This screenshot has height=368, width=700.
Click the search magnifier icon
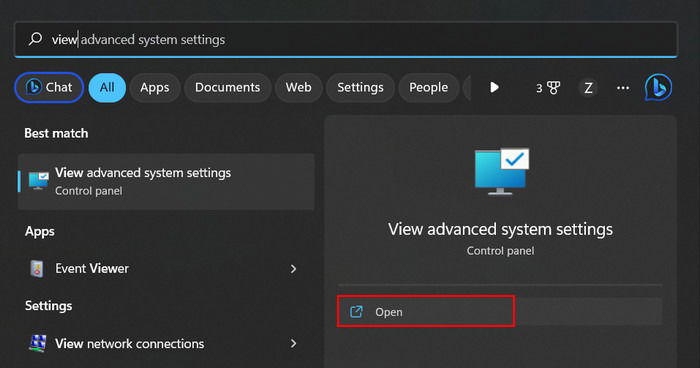pyautogui.click(x=35, y=39)
